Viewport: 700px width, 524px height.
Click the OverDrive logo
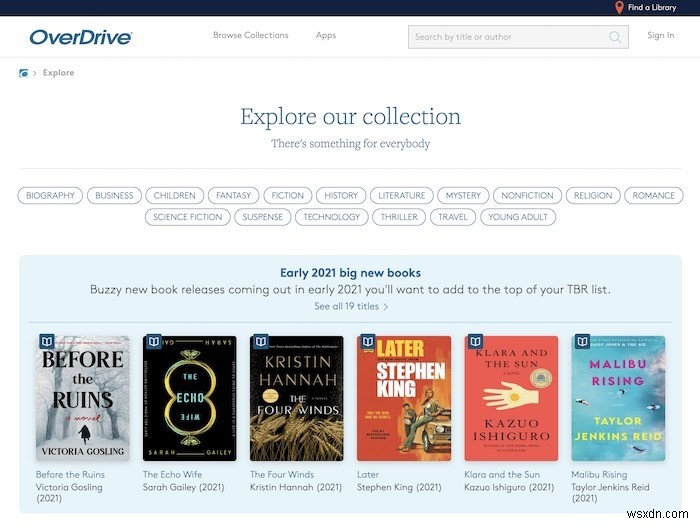pyautogui.click(x=81, y=37)
